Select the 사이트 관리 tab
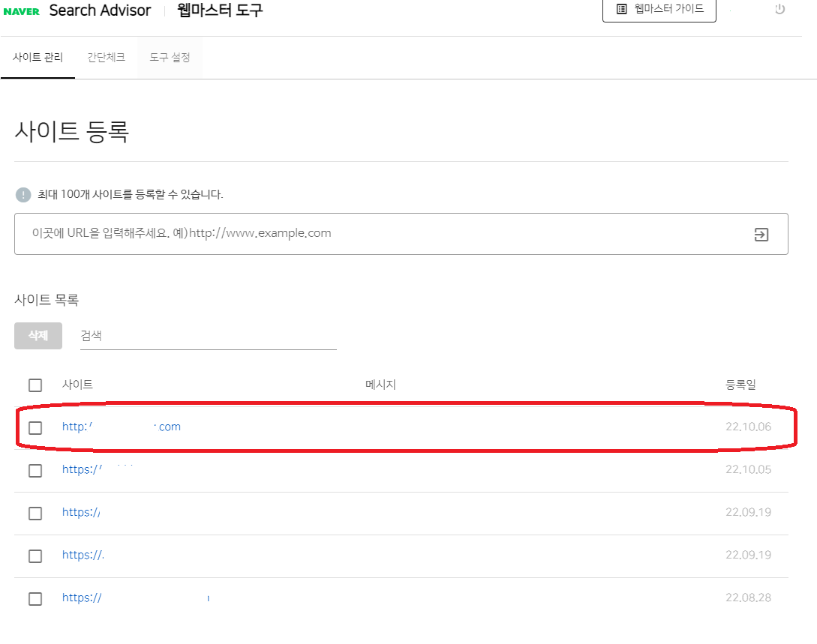817x644 pixels. pos(38,55)
